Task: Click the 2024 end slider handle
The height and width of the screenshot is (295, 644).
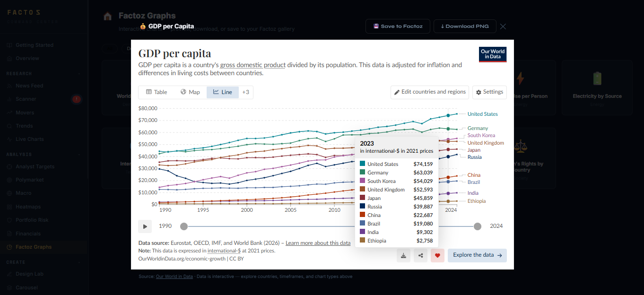Action: tap(478, 226)
